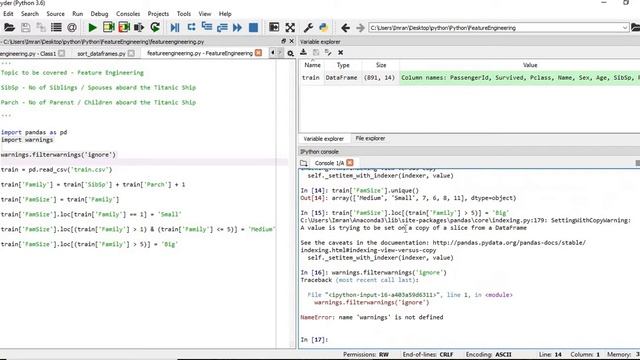Open the Source menu
This screenshot has height=360, width=640.
coord(56,14)
